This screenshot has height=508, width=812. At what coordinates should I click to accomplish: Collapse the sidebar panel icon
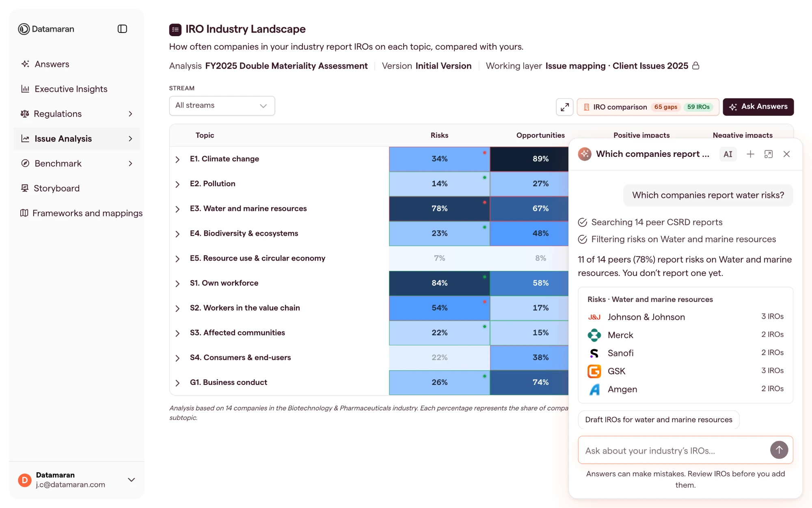(122, 29)
